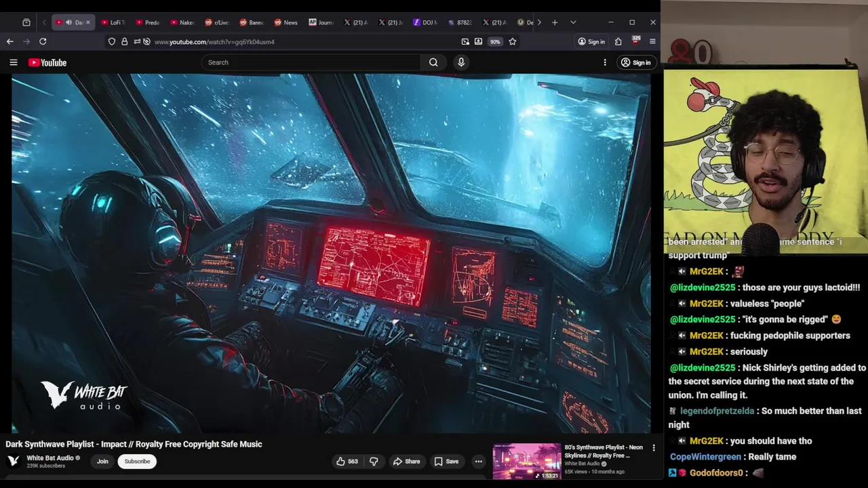Image resolution: width=868 pixels, height=488 pixels.
Task: Open the site permissions icon in the address bar
Action: [x=136, y=41]
